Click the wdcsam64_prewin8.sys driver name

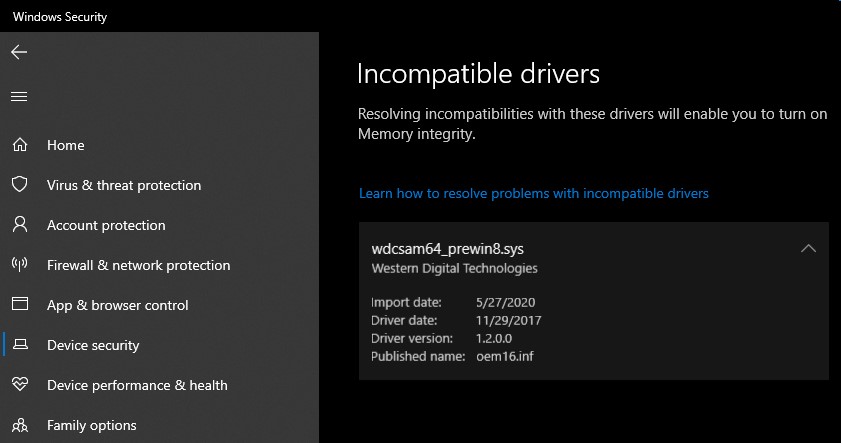[x=447, y=249]
